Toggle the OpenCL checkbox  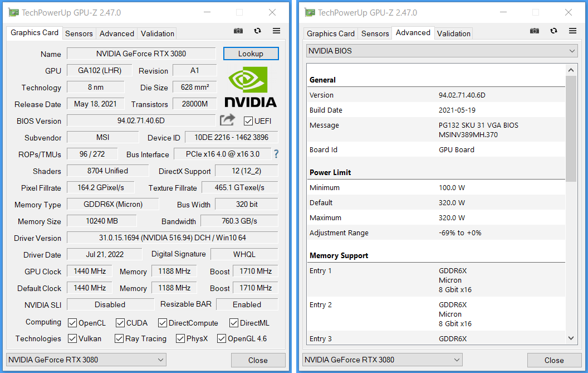tap(72, 323)
